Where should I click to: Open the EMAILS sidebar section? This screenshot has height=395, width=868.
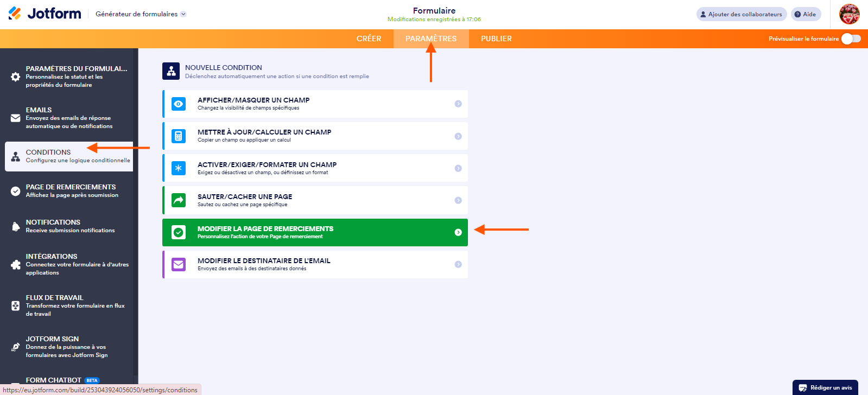tap(69, 118)
